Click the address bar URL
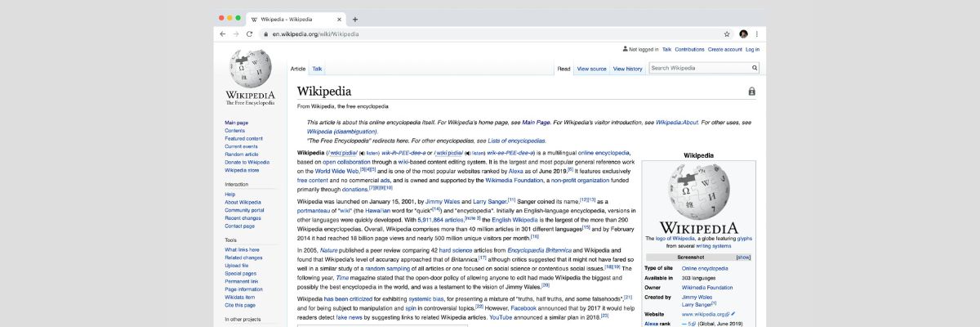Image resolution: width=980 pixels, height=327 pixels. (315, 34)
